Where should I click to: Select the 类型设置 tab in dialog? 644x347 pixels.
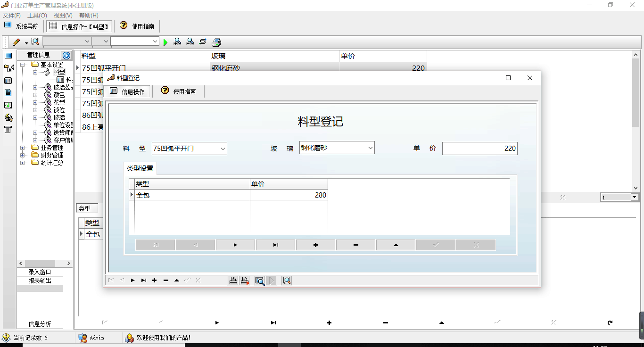(x=140, y=168)
